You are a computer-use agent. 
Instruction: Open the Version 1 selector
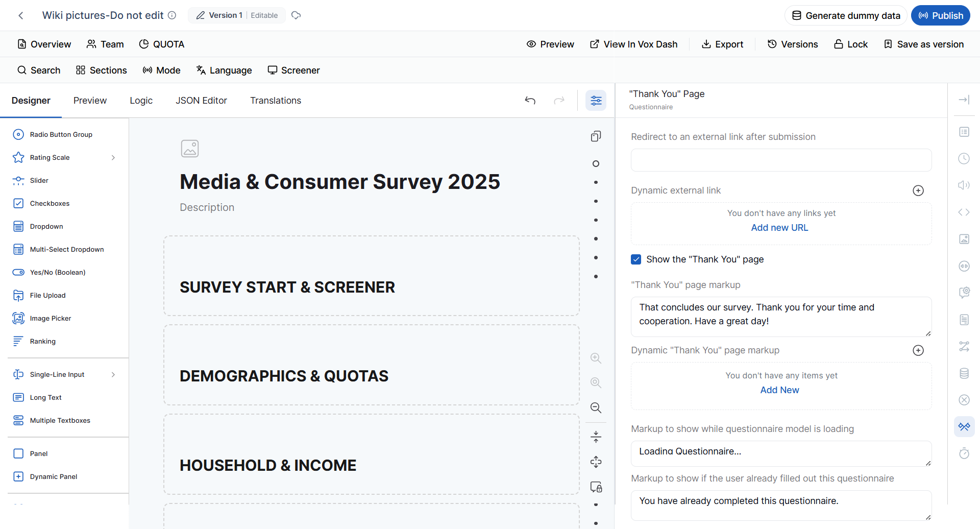pyautogui.click(x=237, y=15)
